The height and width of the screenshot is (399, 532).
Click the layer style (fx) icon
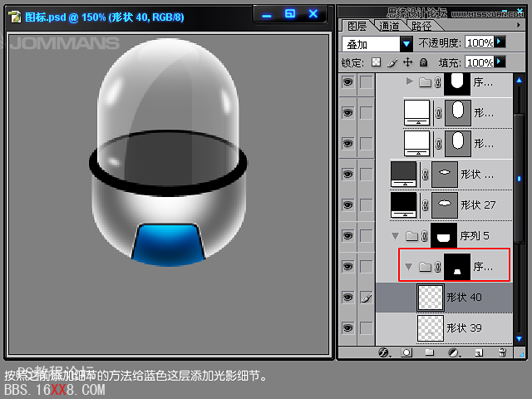(385, 352)
